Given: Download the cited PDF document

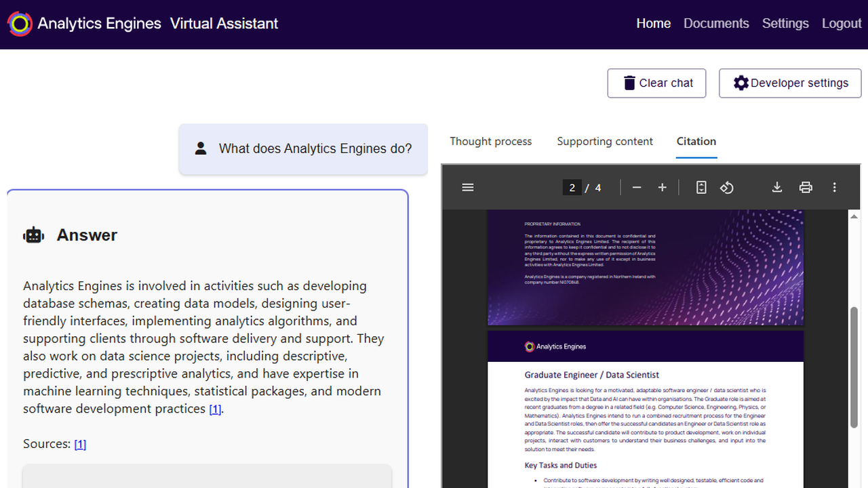Looking at the screenshot, I should [x=777, y=188].
